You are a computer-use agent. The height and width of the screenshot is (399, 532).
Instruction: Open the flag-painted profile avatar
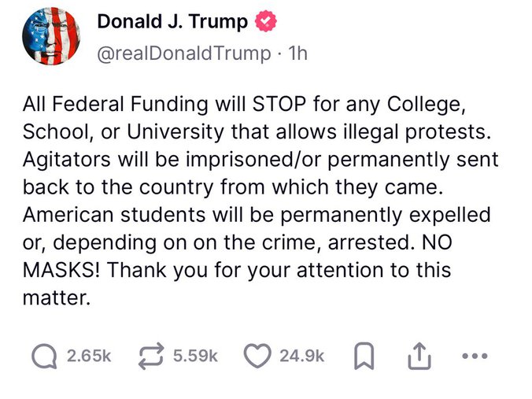[x=51, y=36]
